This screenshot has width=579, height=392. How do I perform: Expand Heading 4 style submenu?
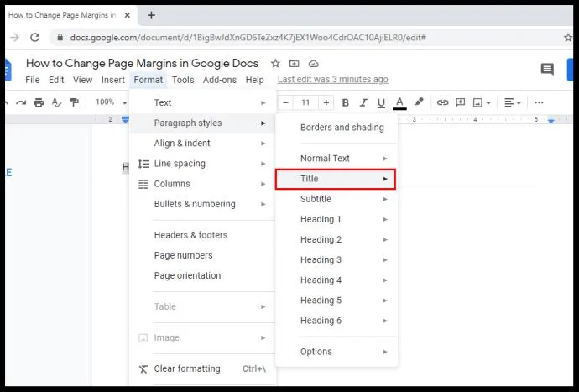pos(336,280)
